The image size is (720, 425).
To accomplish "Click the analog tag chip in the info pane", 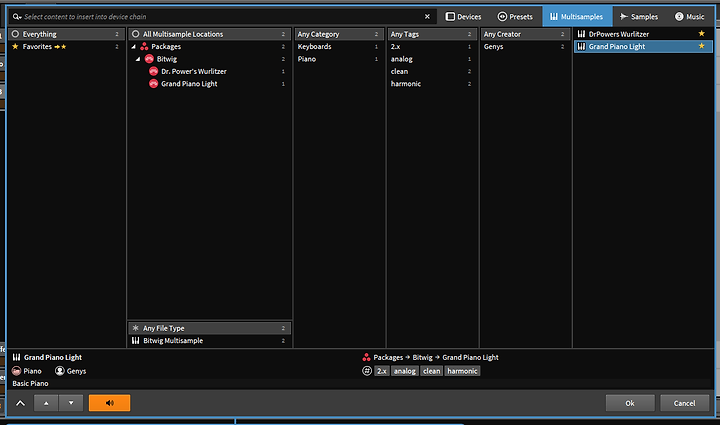I will [405, 371].
